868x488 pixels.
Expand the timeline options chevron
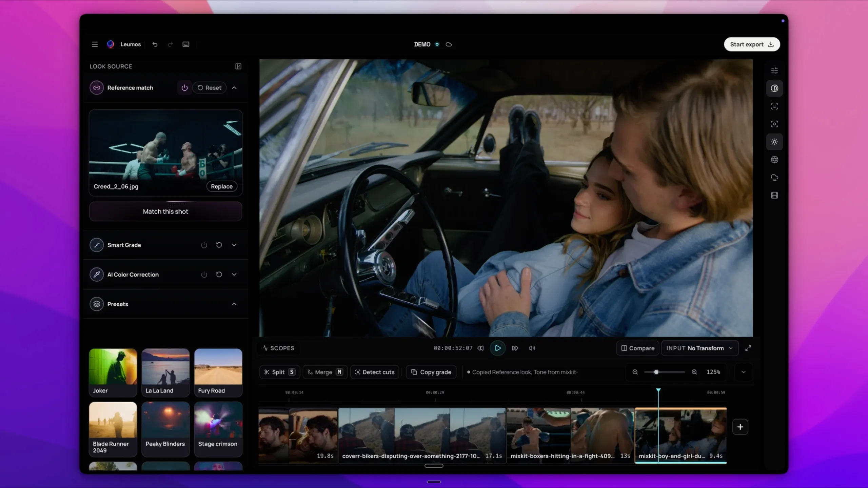point(744,372)
